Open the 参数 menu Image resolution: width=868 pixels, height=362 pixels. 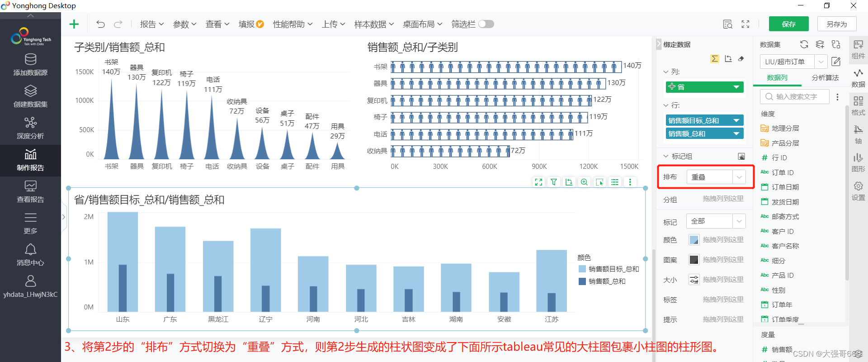click(184, 24)
